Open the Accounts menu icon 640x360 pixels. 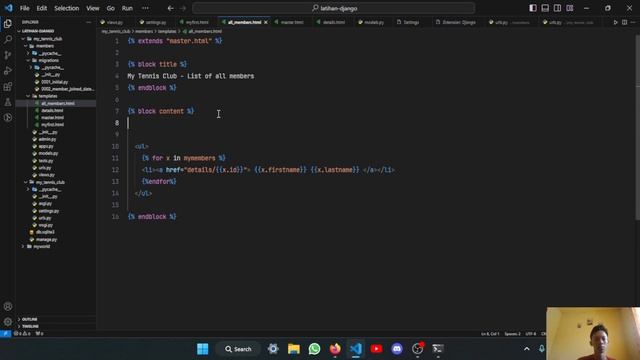click(8, 306)
